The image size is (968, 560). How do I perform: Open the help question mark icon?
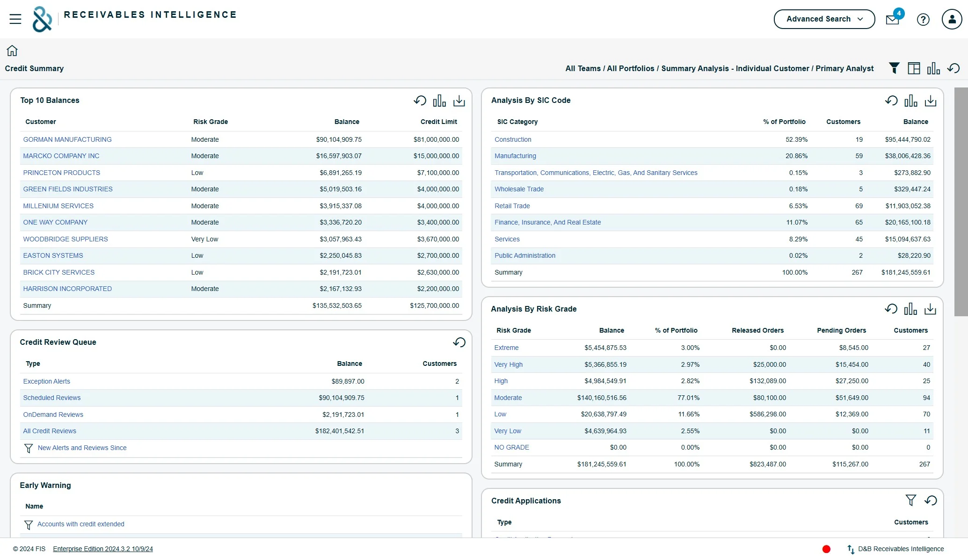923,20
